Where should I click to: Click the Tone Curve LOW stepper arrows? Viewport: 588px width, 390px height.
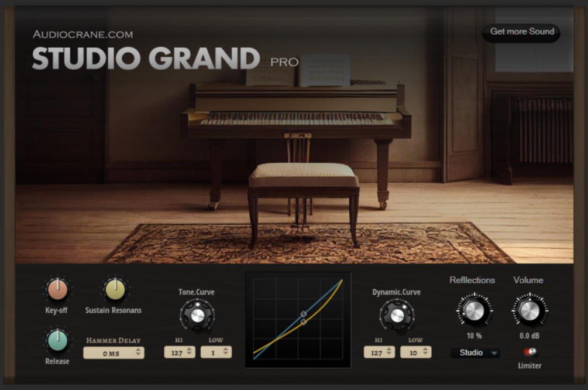tap(226, 352)
